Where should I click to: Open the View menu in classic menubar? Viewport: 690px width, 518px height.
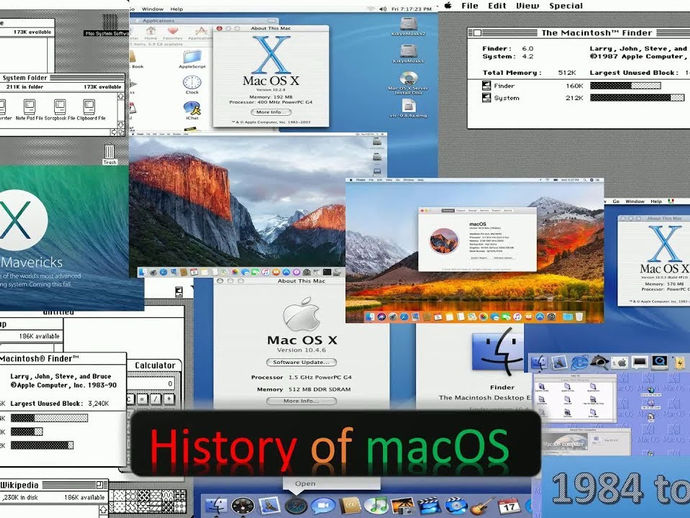pos(527,6)
